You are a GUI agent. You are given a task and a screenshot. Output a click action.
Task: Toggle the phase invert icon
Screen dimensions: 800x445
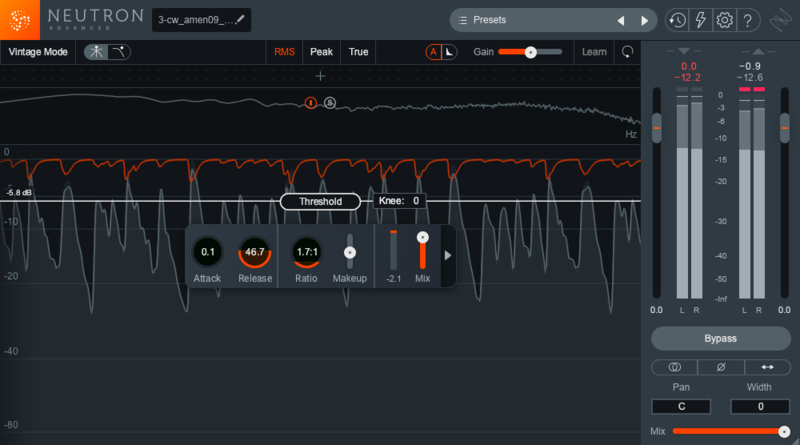point(720,367)
